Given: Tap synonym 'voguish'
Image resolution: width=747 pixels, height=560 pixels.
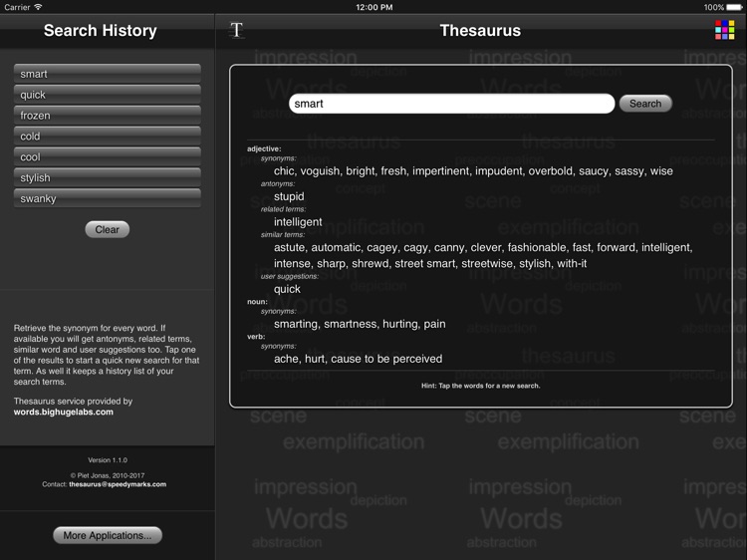Looking at the screenshot, I should (x=320, y=171).
